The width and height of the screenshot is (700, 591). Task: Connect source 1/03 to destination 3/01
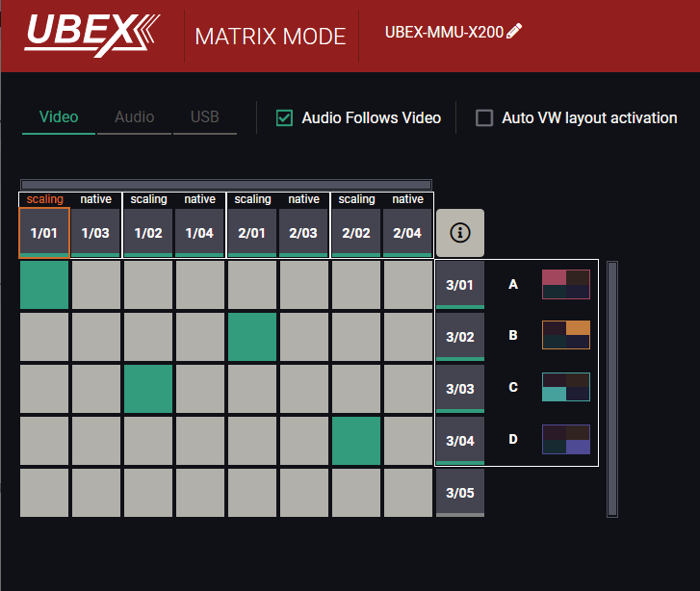point(96,285)
